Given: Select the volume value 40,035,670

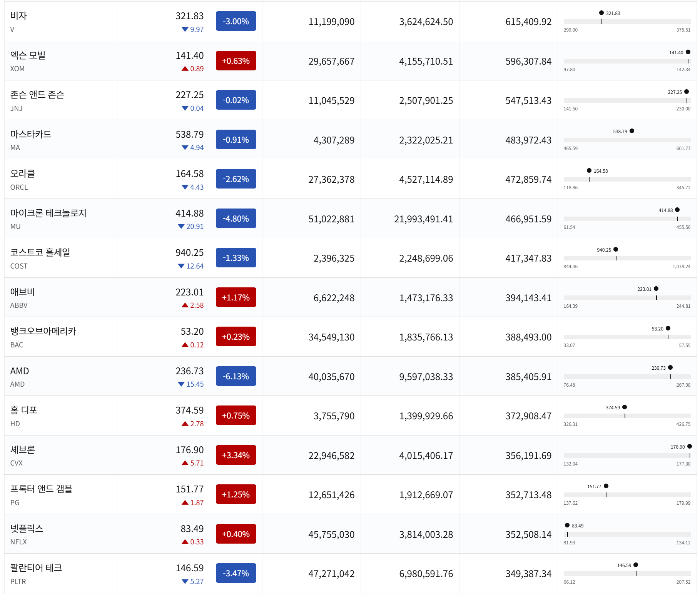Looking at the screenshot, I should click(331, 377).
